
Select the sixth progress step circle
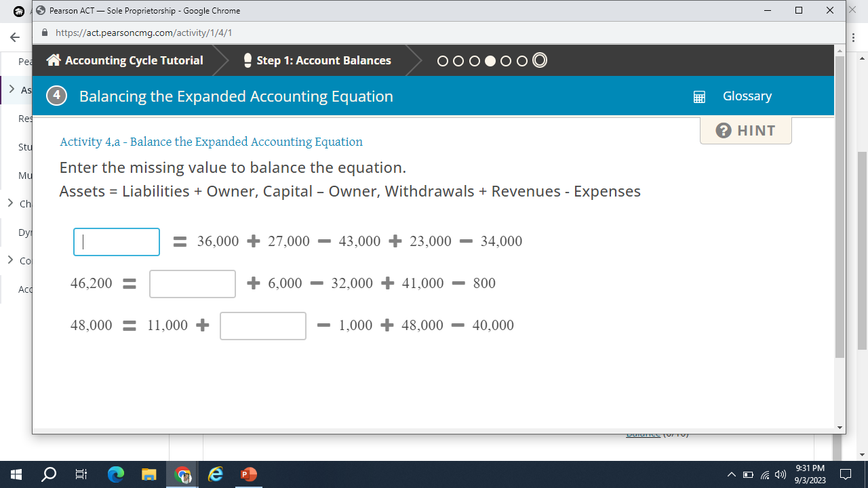tap(522, 61)
